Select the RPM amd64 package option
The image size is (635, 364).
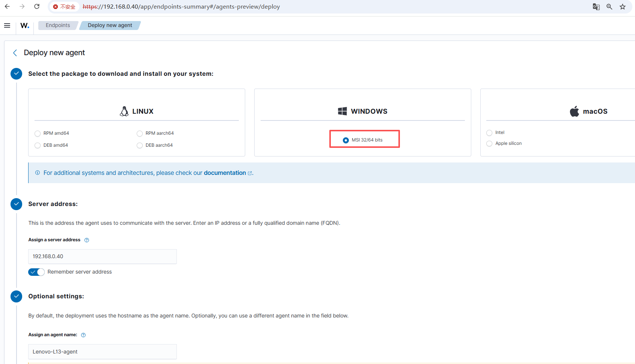38,134
